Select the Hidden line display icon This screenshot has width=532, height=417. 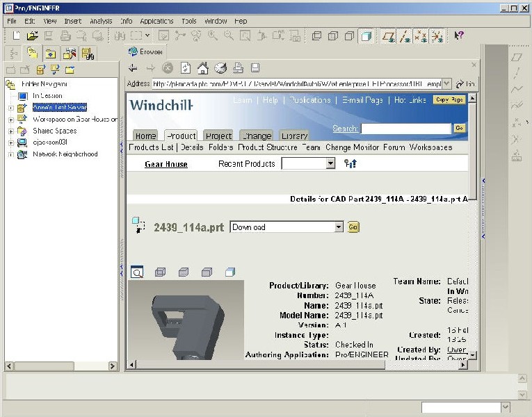[333, 35]
